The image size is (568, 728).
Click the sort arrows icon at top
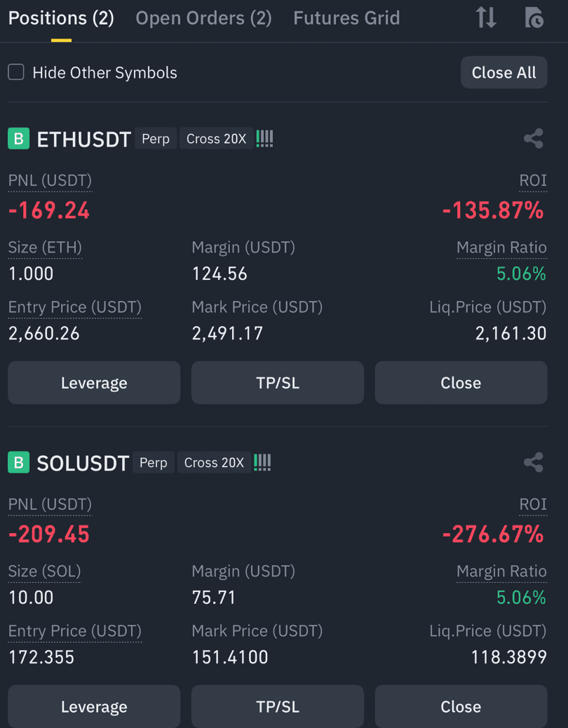[486, 18]
